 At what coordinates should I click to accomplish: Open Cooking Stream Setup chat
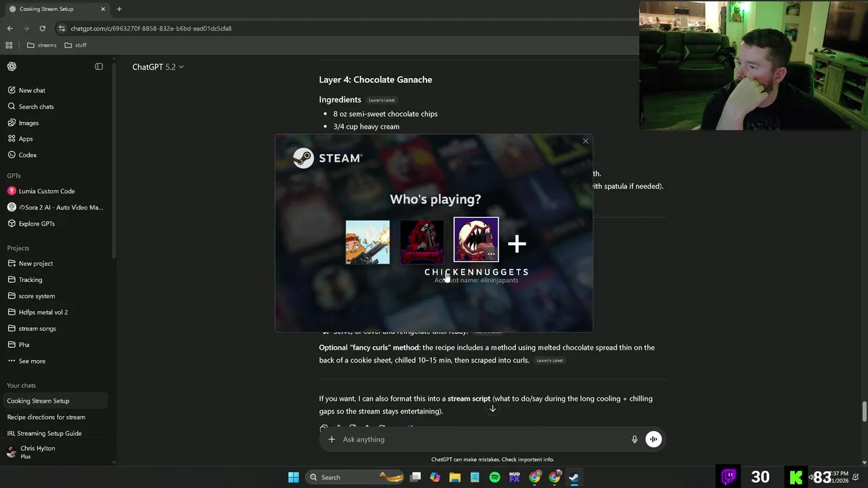click(x=54, y=401)
